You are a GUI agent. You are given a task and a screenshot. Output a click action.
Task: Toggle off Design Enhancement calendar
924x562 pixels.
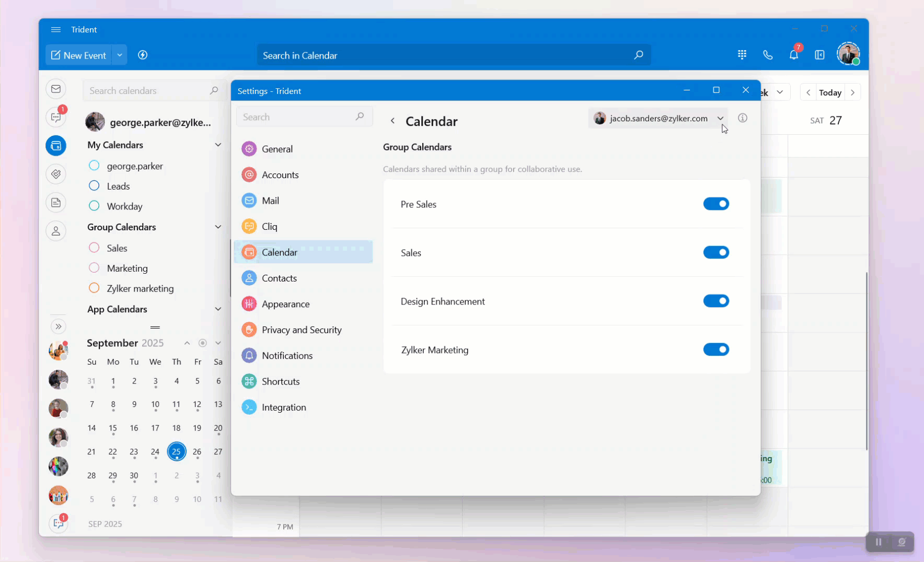715,301
